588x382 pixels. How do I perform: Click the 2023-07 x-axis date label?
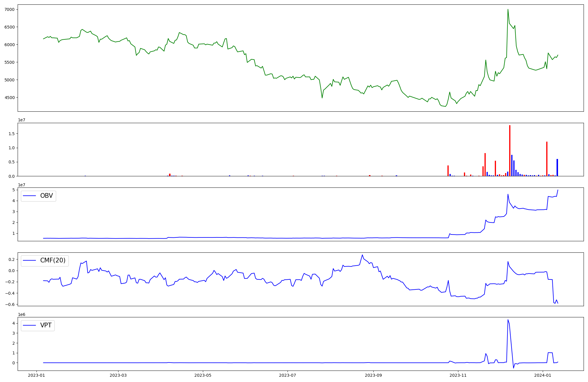pos(287,375)
